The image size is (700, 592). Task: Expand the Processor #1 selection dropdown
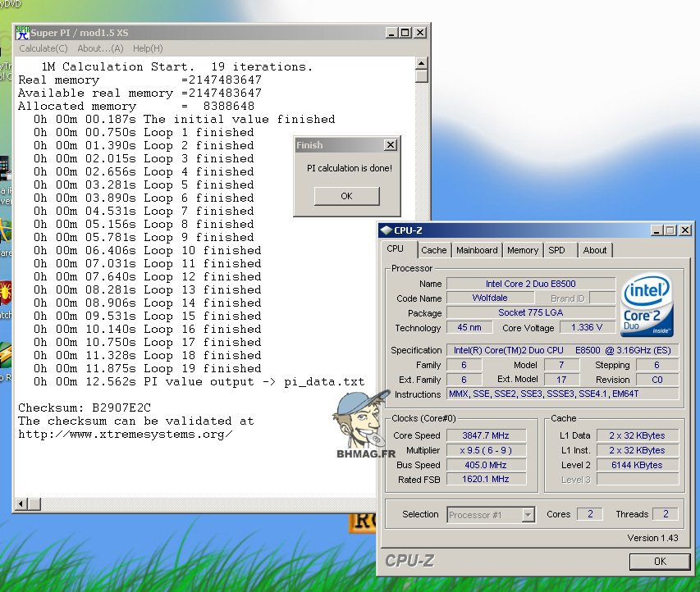(x=528, y=515)
